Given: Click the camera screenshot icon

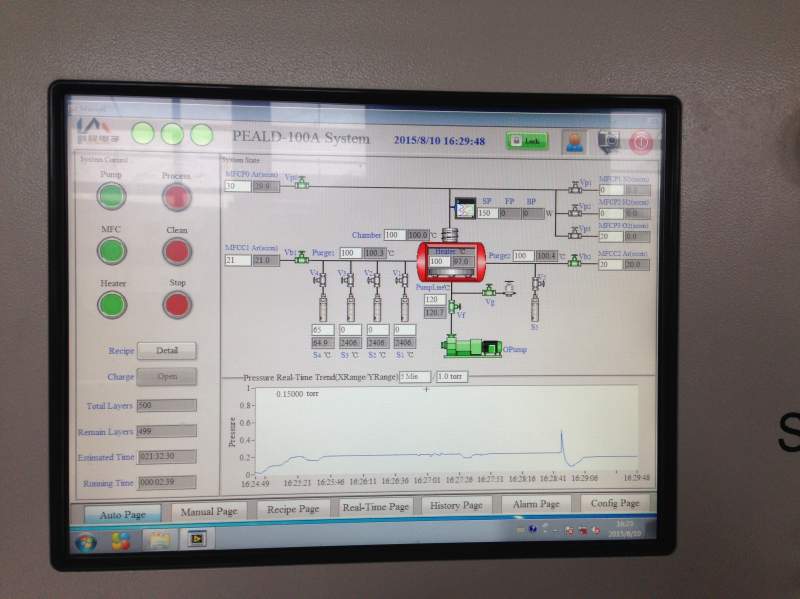Looking at the screenshot, I should (x=608, y=141).
